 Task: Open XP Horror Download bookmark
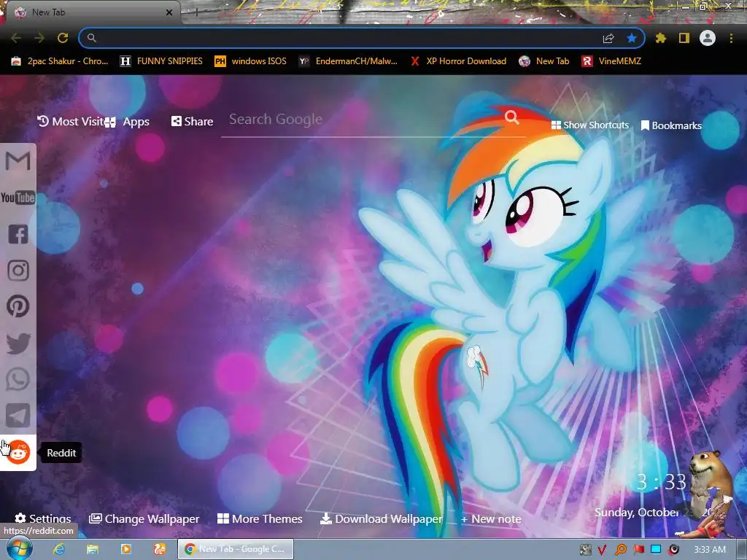point(458,61)
